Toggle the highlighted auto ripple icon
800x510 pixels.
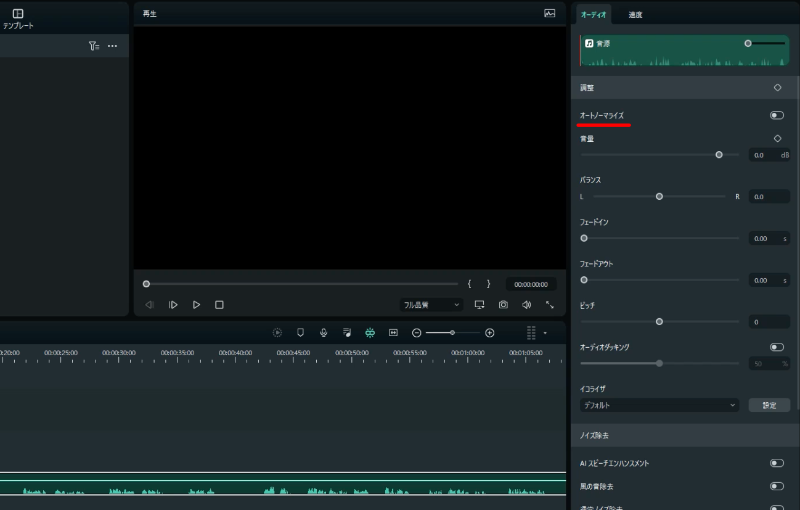[x=370, y=333]
